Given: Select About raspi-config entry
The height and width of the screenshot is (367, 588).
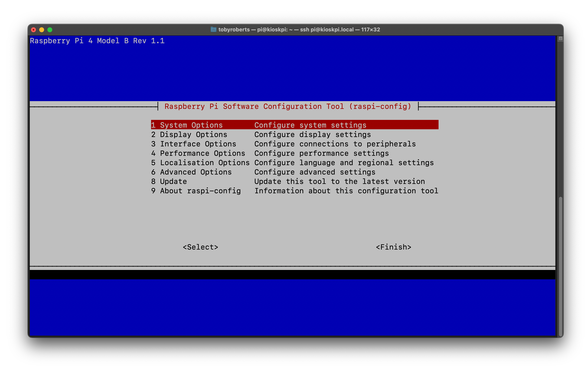Looking at the screenshot, I should [294, 191].
